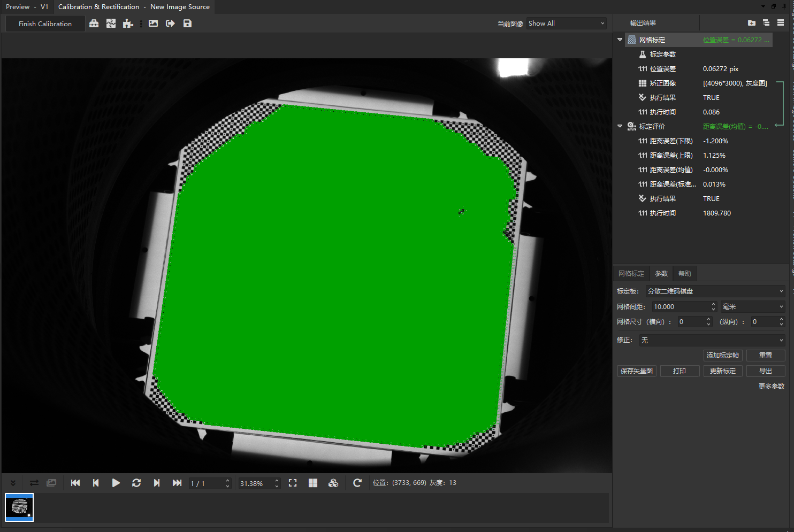The height and width of the screenshot is (532, 794).
Task: Switch to the 帮助 tab
Action: [x=685, y=273]
